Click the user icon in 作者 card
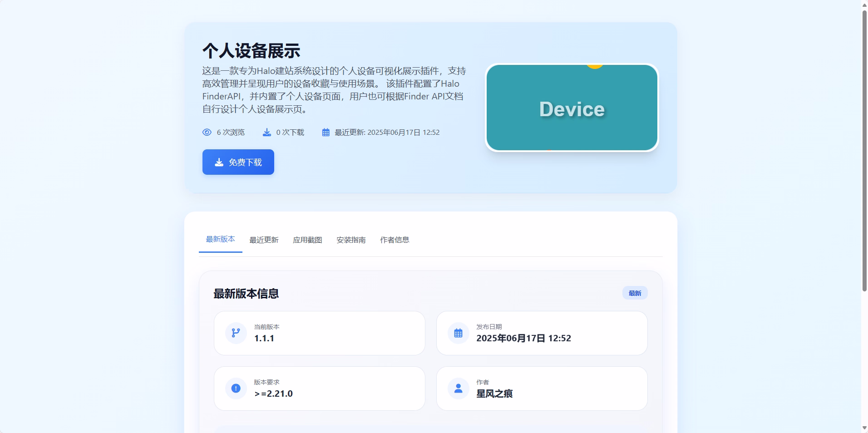The height and width of the screenshot is (433, 868). pyautogui.click(x=459, y=388)
